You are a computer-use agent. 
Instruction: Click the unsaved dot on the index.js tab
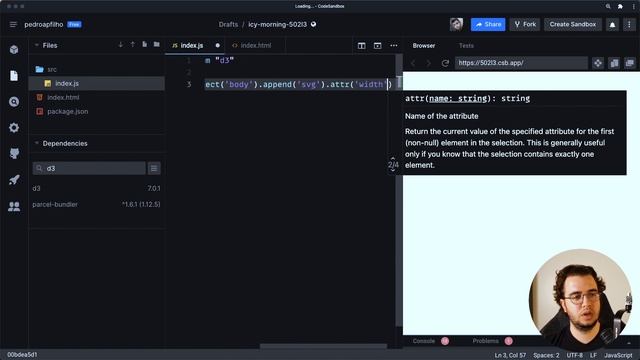pos(218,45)
